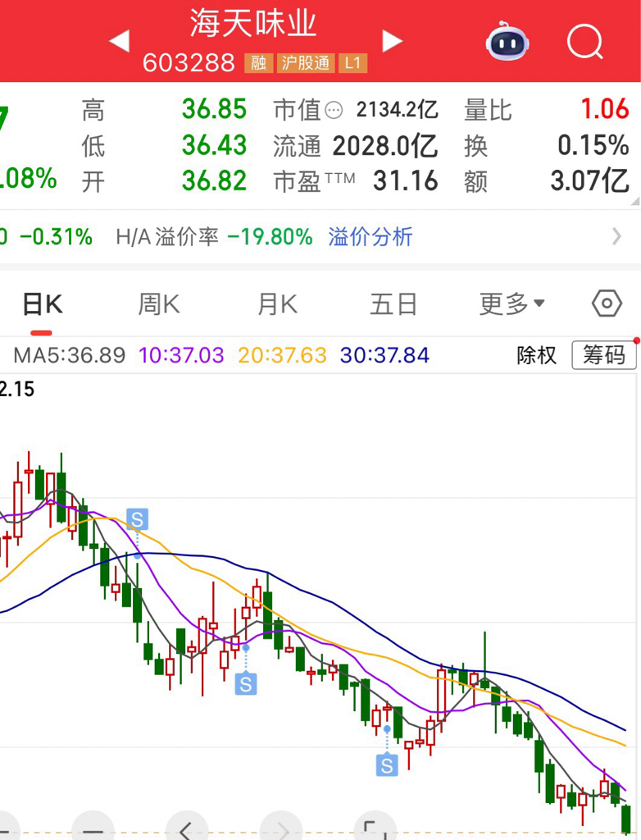
Task: Tap the low price 36.43
Action: click(214, 145)
